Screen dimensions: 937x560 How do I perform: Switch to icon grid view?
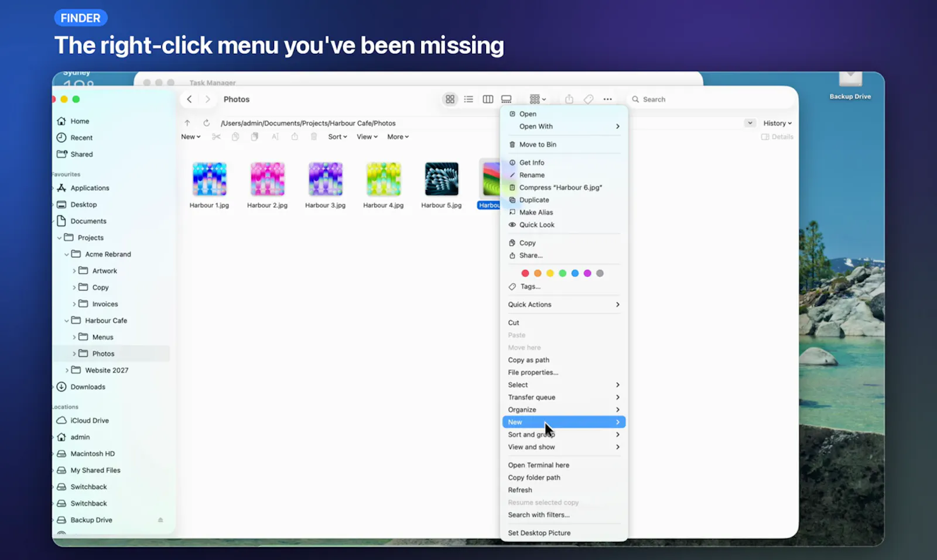point(450,99)
